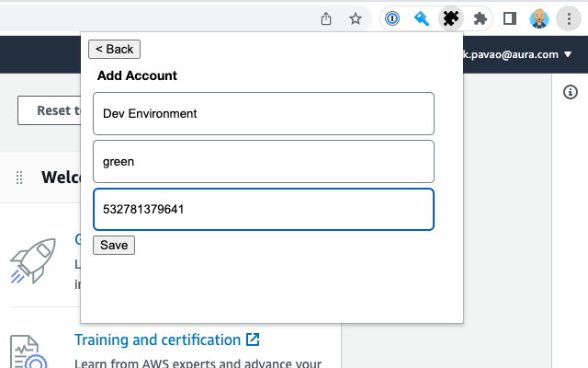Click the account ID field 532781379641

tap(264, 209)
